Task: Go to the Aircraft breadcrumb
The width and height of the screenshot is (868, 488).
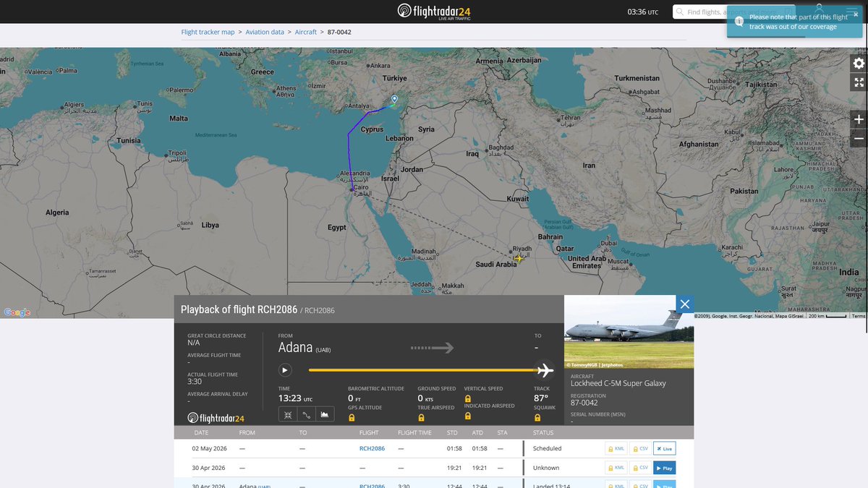Action: [x=305, y=32]
